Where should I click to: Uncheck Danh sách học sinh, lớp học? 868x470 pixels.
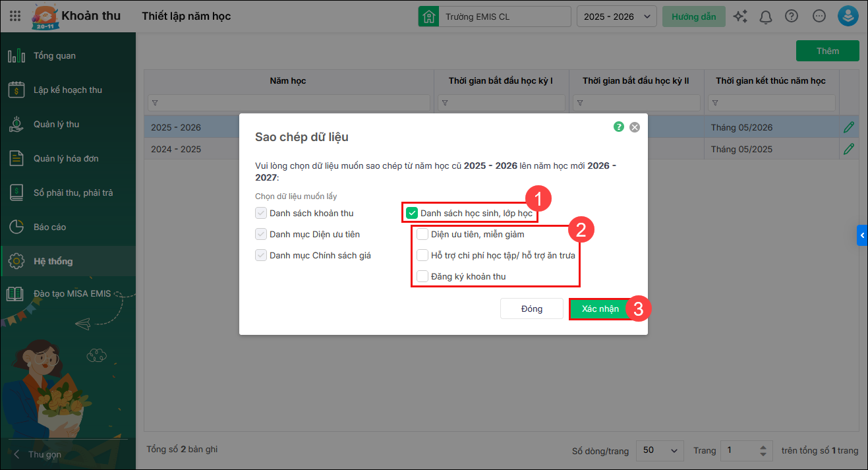click(x=412, y=213)
